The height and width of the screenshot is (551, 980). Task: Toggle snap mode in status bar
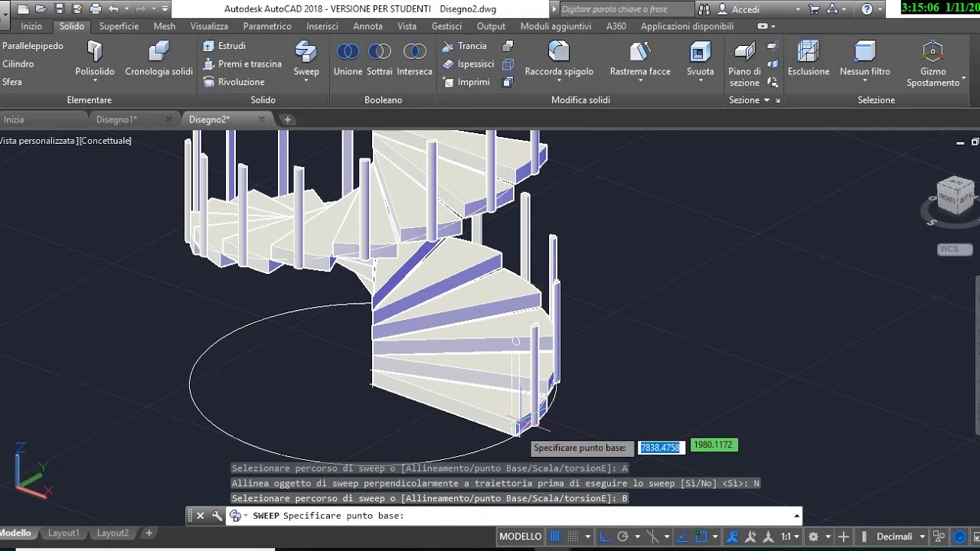click(573, 536)
